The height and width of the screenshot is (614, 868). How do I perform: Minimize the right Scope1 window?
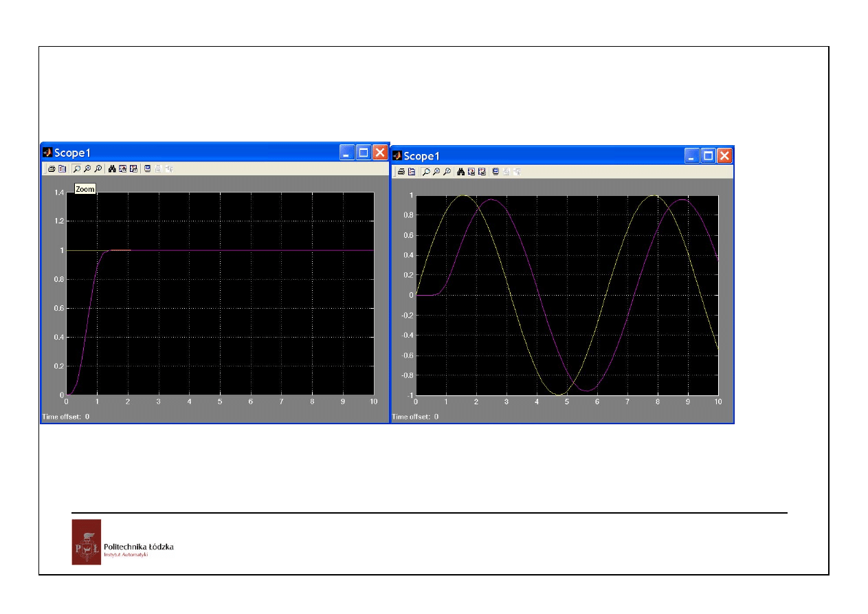(691, 156)
